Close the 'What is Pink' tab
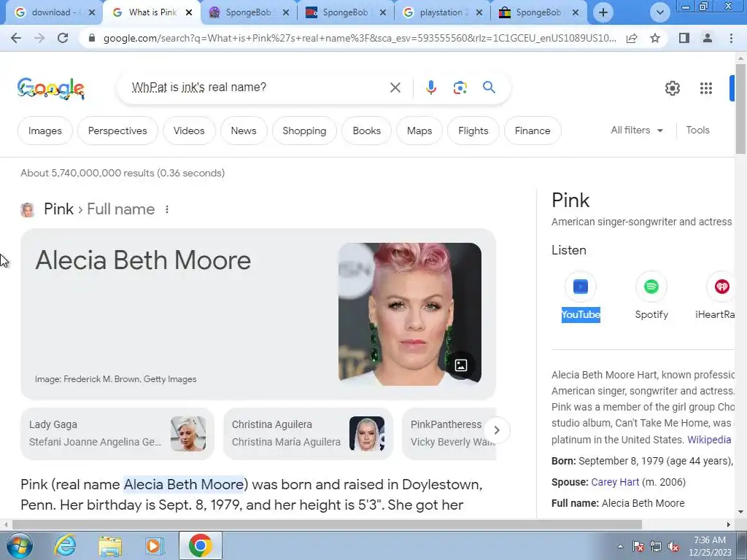747x560 pixels. pyautogui.click(x=189, y=12)
